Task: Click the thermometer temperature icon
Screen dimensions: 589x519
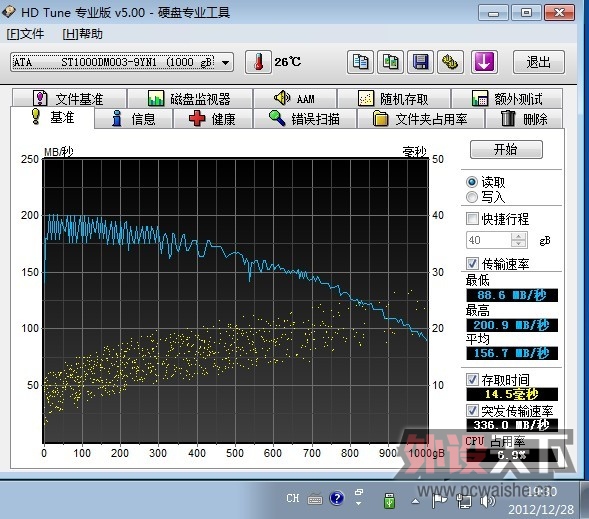Action: coord(258,62)
